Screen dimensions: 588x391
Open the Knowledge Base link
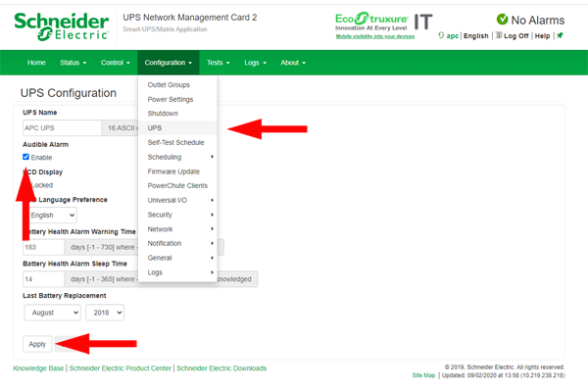click(x=38, y=368)
